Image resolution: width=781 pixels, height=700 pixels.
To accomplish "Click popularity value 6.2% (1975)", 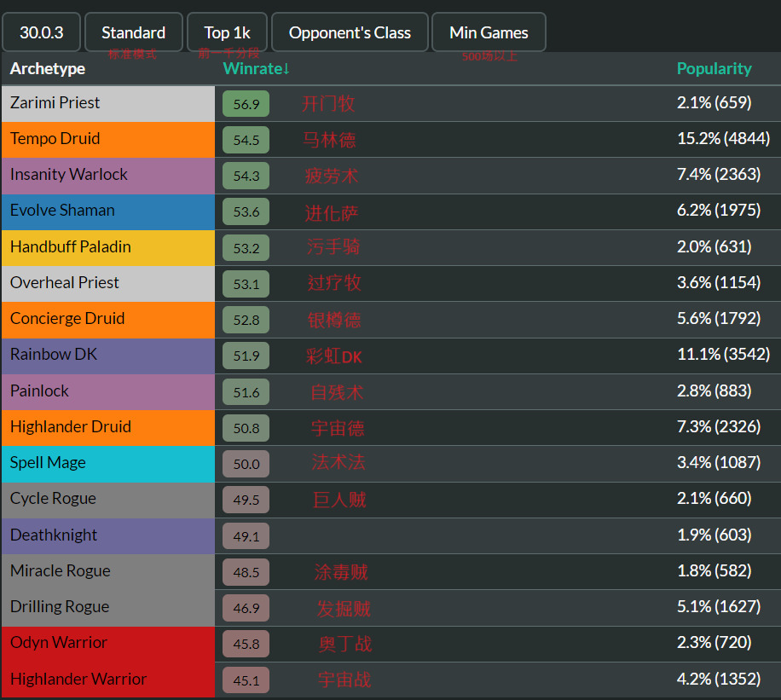I will (718, 211).
